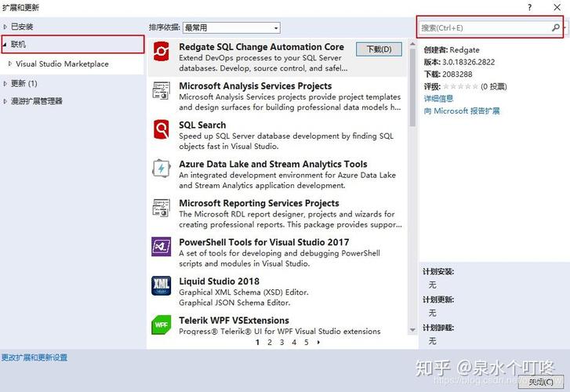Open the 详细信息 link
Image resolution: width=570 pixels, height=392 pixels.
438,99
